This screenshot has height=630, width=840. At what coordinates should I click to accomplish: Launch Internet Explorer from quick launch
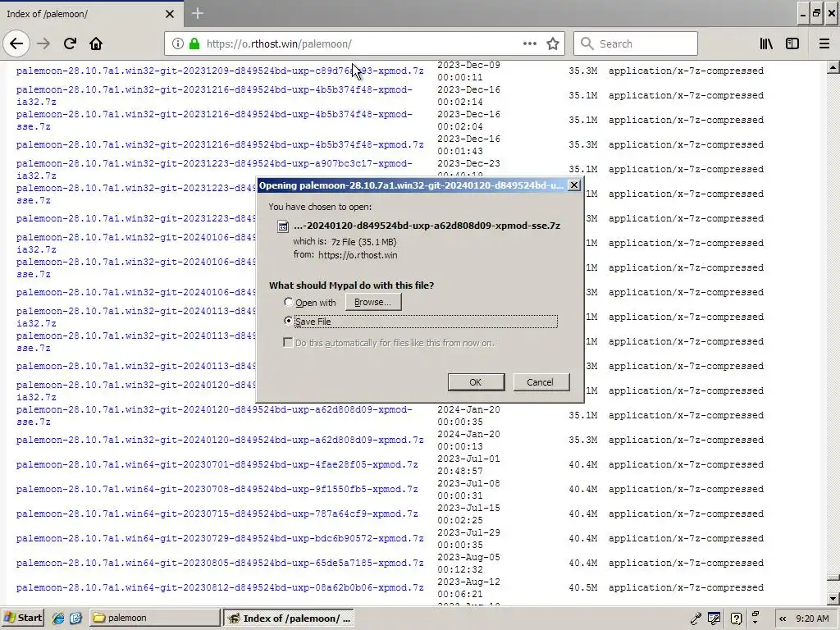[x=58, y=619]
